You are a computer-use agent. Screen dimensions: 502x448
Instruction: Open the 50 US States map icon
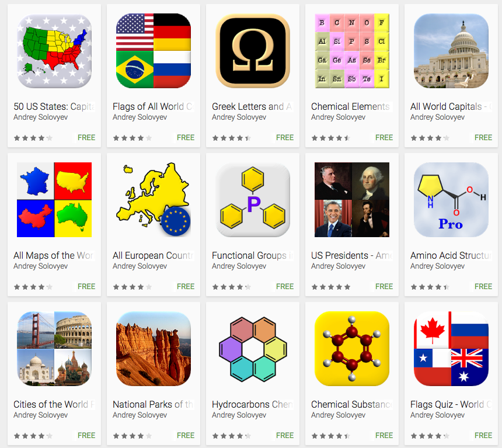pos(54,51)
